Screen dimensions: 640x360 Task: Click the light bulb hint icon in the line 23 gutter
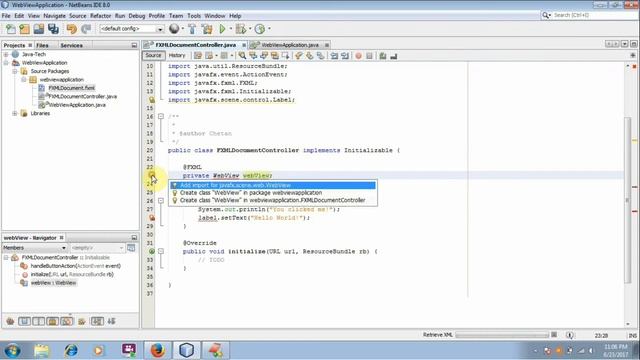151,176
